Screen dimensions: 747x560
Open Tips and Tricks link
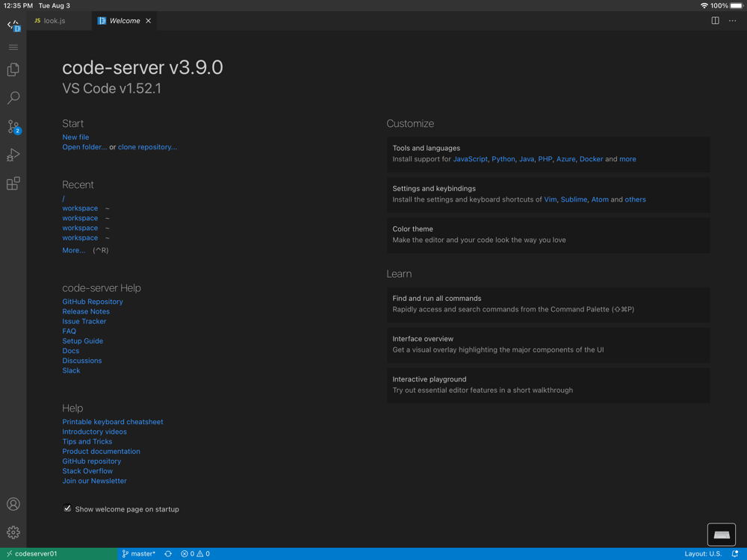coord(87,441)
